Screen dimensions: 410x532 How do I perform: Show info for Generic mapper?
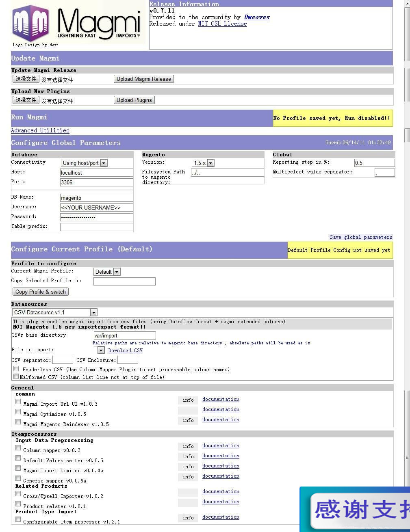pyautogui.click(x=188, y=477)
